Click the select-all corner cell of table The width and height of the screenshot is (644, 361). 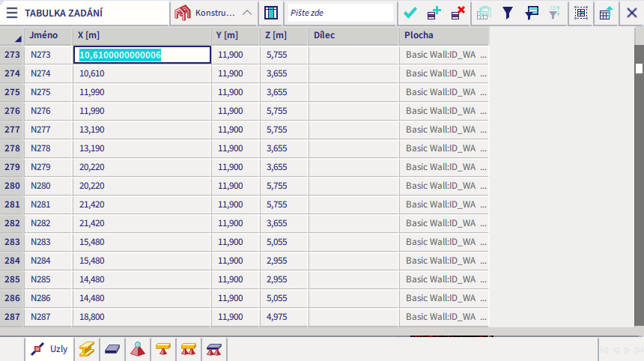coord(12,35)
